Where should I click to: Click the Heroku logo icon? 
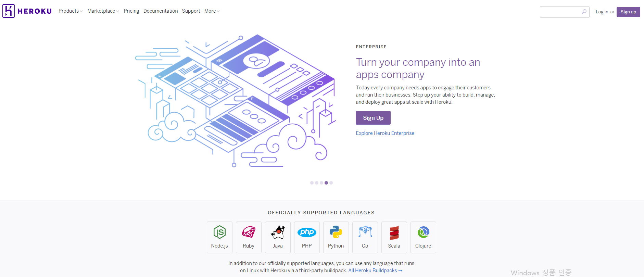9,11
